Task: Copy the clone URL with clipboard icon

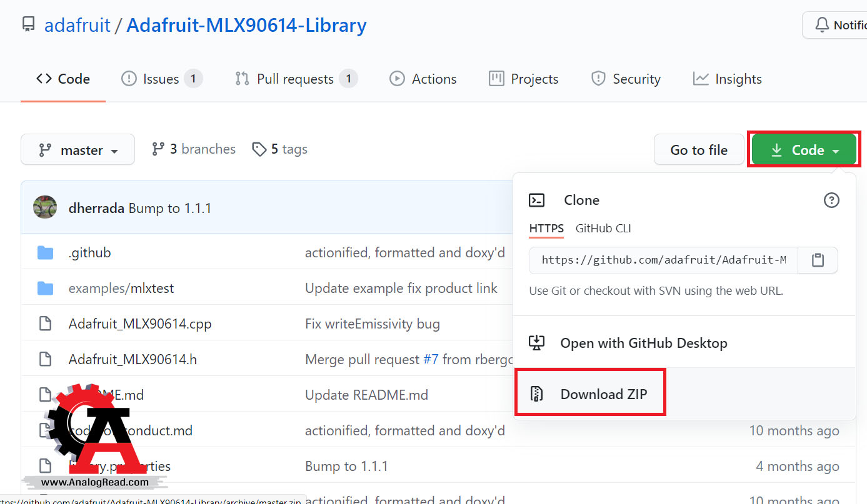Action: tap(818, 260)
